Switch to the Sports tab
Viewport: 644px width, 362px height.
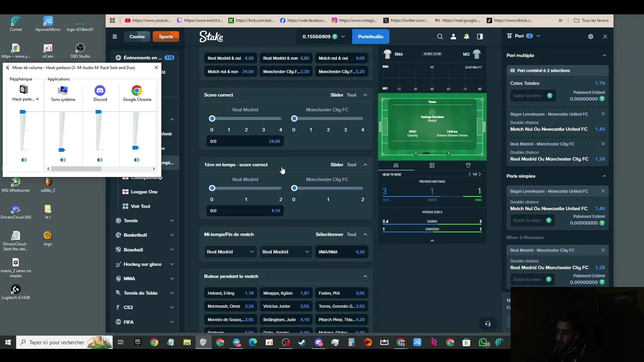(166, 36)
